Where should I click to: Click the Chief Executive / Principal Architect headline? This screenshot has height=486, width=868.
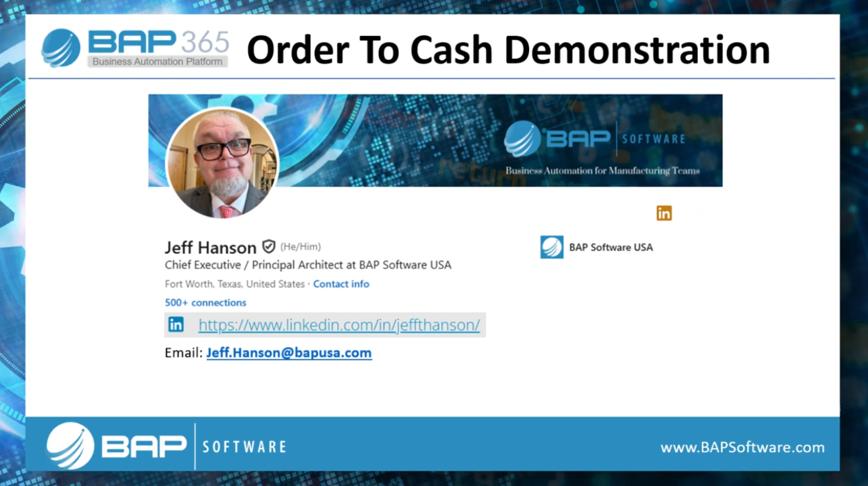point(308,264)
